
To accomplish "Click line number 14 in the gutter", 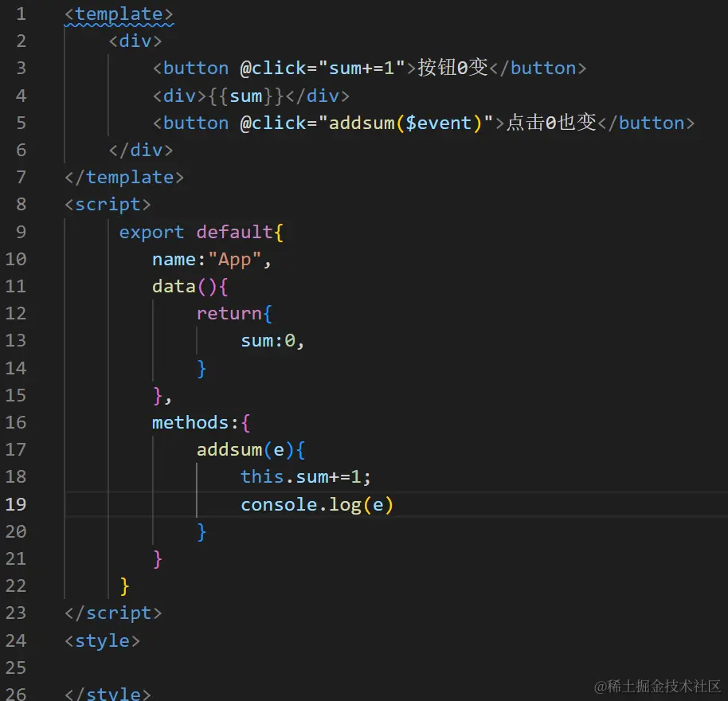I will pyautogui.click(x=16, y=369).
